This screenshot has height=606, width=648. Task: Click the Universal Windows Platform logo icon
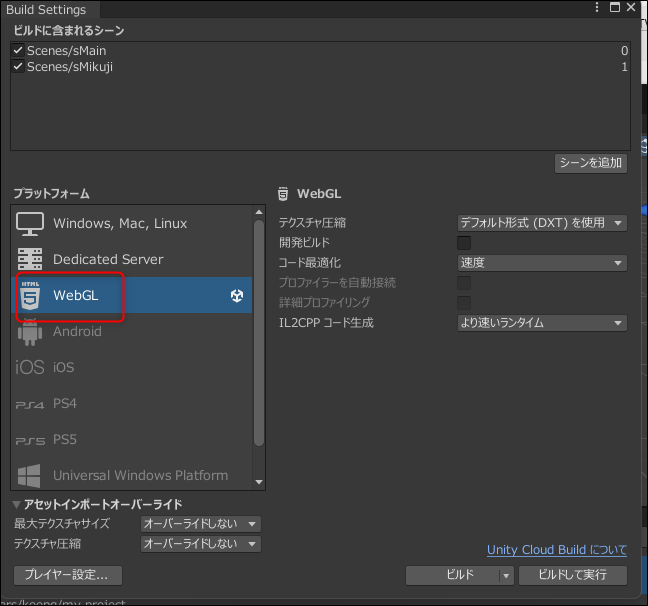[29, 475]
